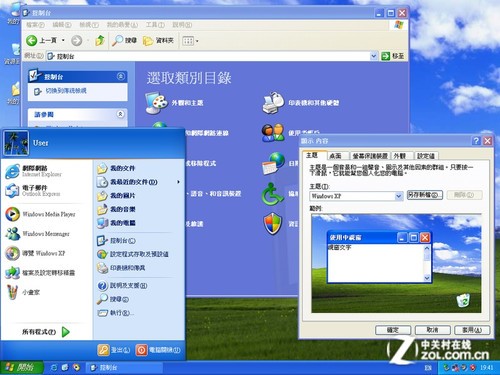Open Printers and Other Hardware icon

point(273,102)
